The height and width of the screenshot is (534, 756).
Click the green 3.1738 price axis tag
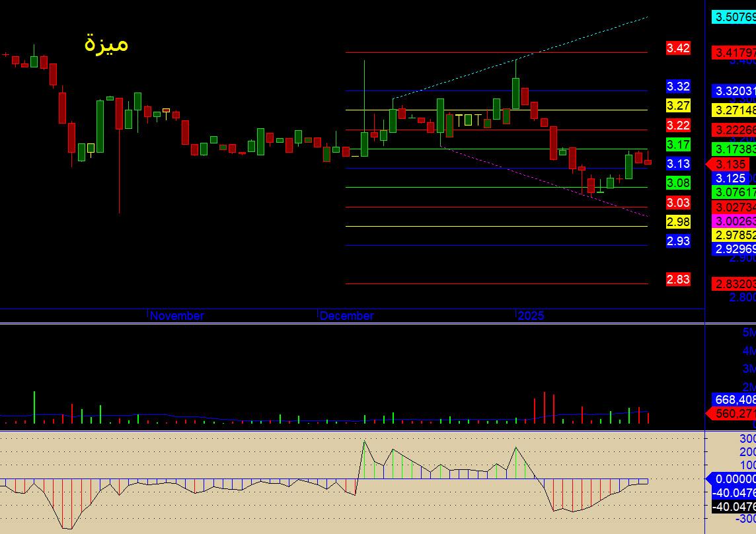(x=734, y=149)
